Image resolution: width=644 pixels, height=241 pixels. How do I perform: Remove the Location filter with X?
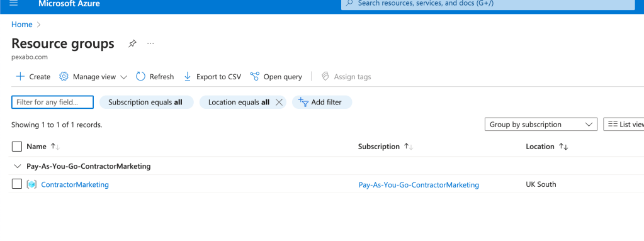[279, 102]
